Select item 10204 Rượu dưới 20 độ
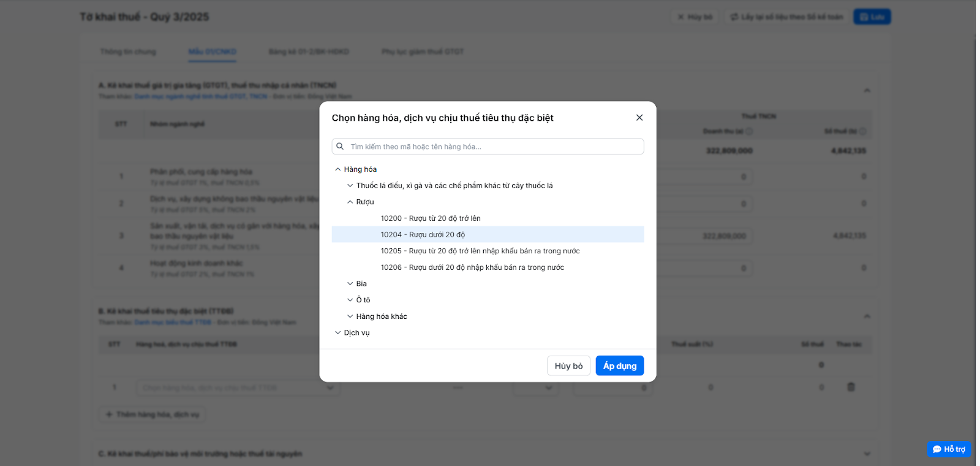The height and width of the screenshot is (466, 980). coord(423,235)
